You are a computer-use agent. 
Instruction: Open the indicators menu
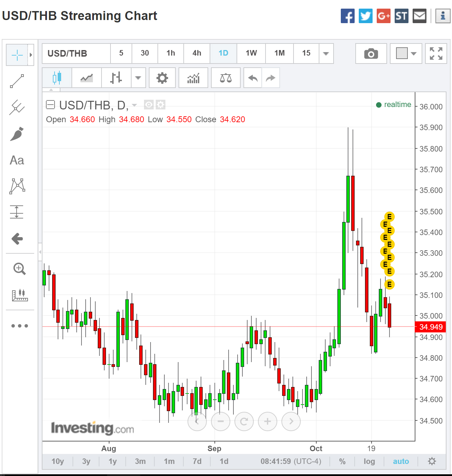coord(193,78)
